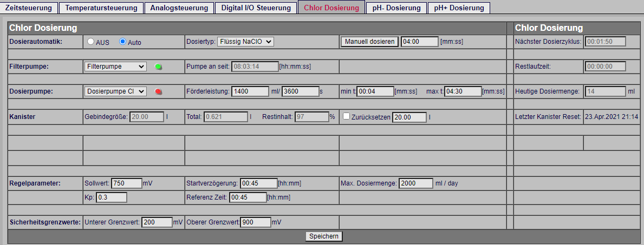This screenshot has height=245, width=644.
Task: Go to Digital I/O Steuerung tab
Action: (256, 8)
